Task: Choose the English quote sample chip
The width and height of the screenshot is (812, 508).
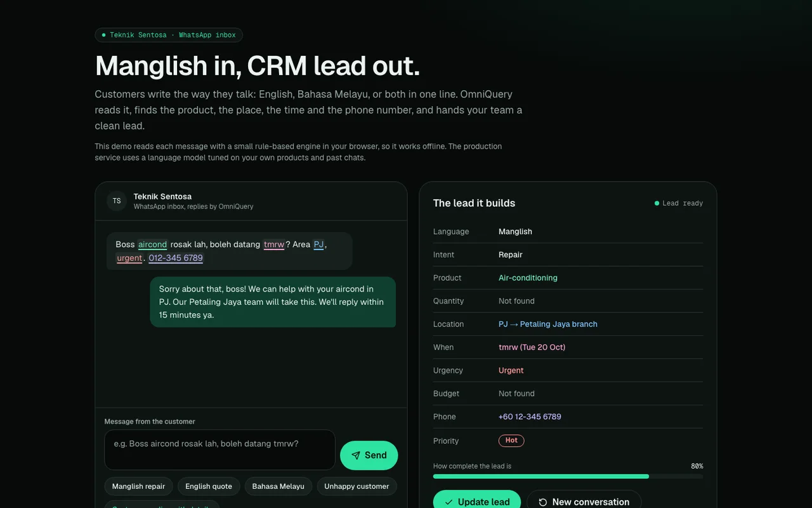Action: point(209,486)
